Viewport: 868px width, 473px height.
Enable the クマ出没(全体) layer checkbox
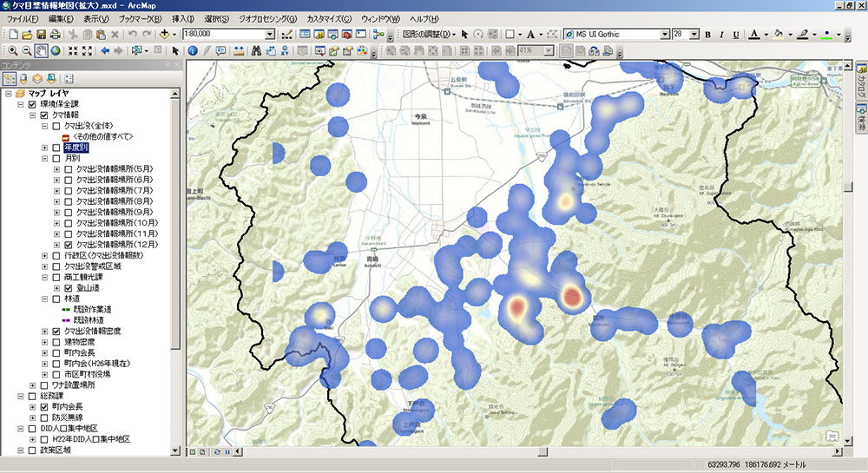[56, 126]
